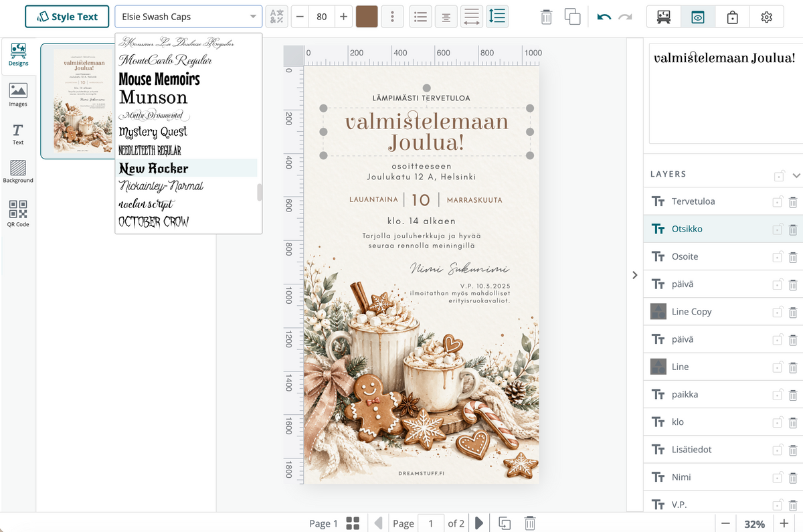Click the line spacing icon
803x532 pixels.
coord(497,17)
